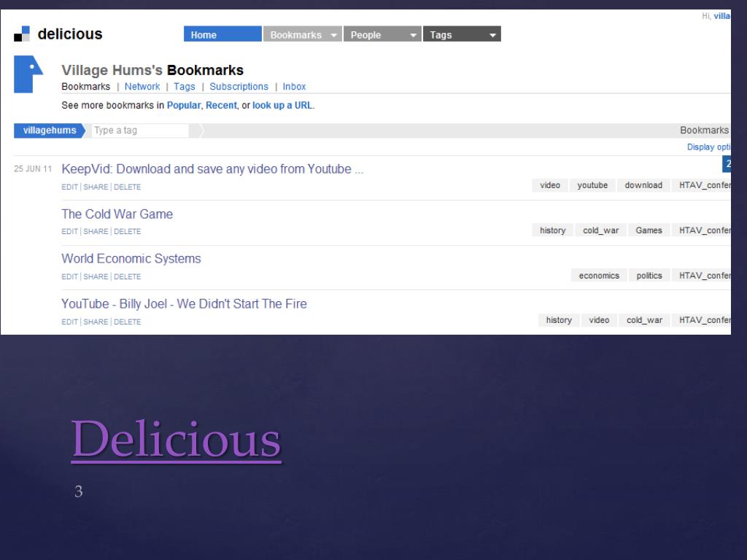This screenshot has height=560, width=747.
Task: Edit The Cold War Game bookmark
Action: (x=69, y=231)
